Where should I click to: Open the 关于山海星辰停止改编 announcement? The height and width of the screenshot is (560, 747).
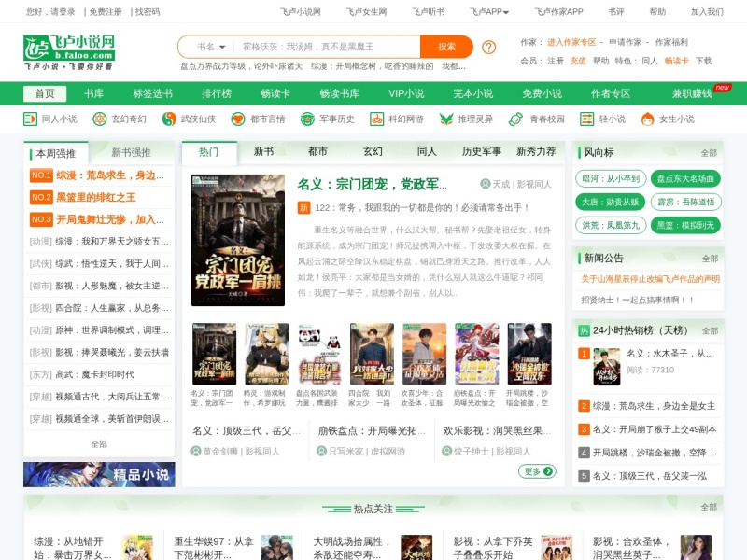click(x=650, y=279)
